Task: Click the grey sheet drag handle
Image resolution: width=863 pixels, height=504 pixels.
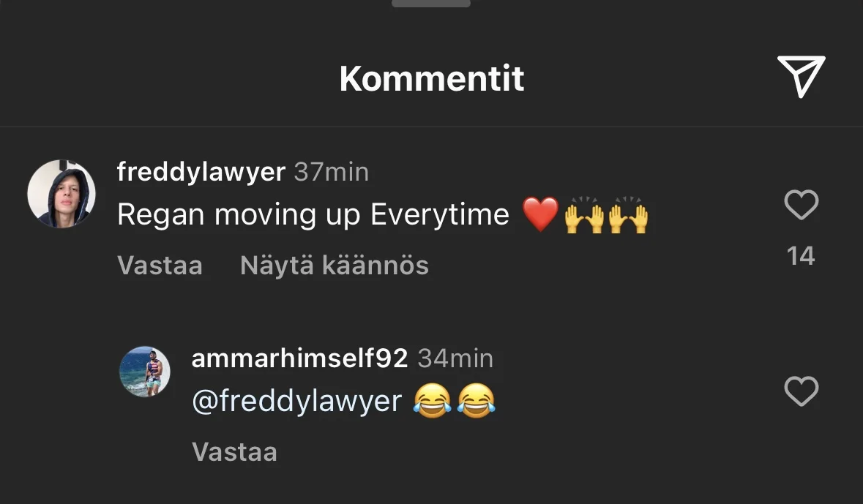Action: pyautogui.click(x=431, y=4)
